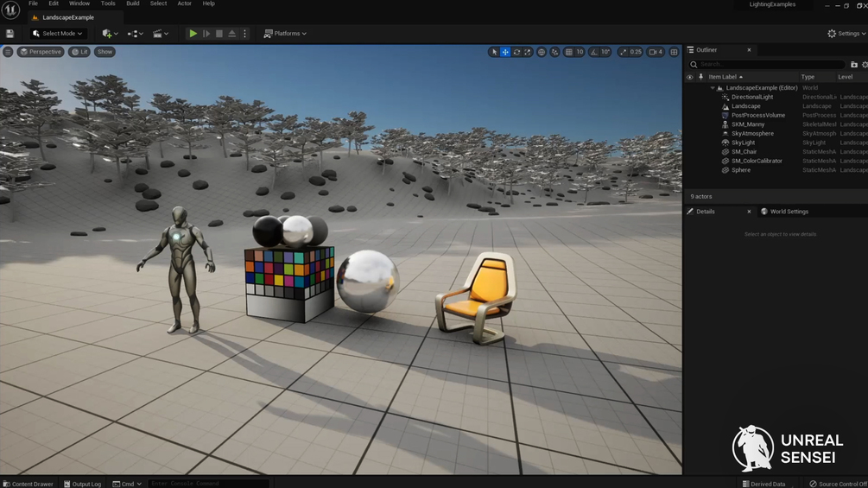Close the Details panel tab

(x=749, y=212)
